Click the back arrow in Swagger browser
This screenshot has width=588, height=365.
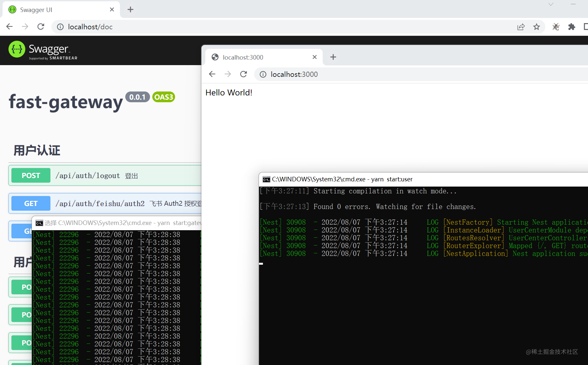(9, 27)
